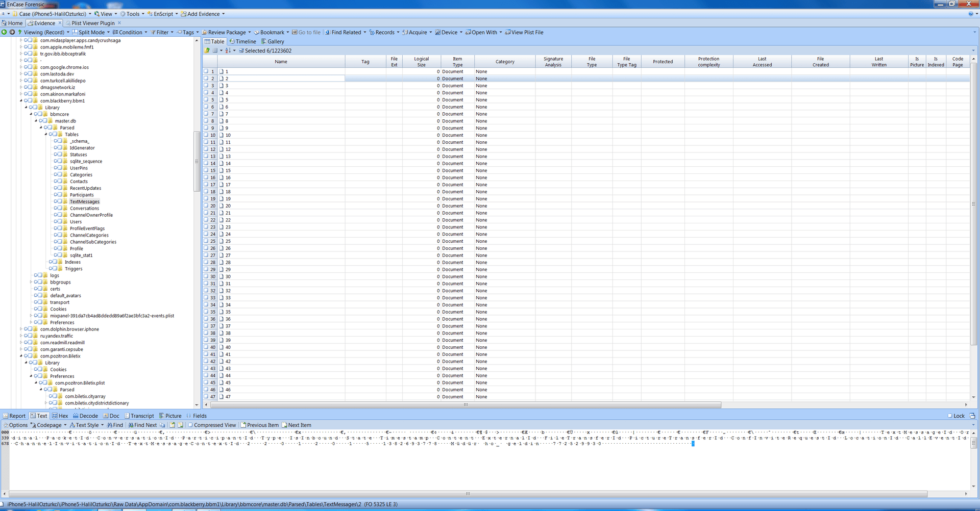Open the Filter dropdown arrow
Image resolution: width=980 pixels, height=511 pixels.
[172, 32]
